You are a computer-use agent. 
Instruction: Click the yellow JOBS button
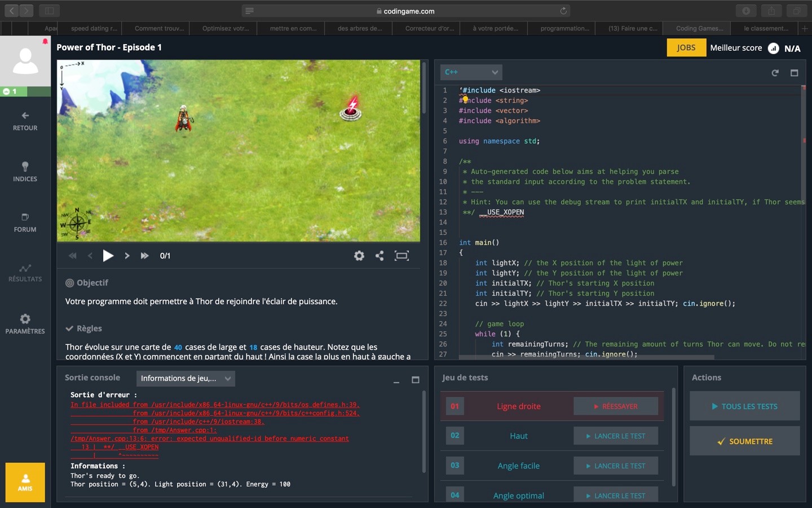(686, 48)
